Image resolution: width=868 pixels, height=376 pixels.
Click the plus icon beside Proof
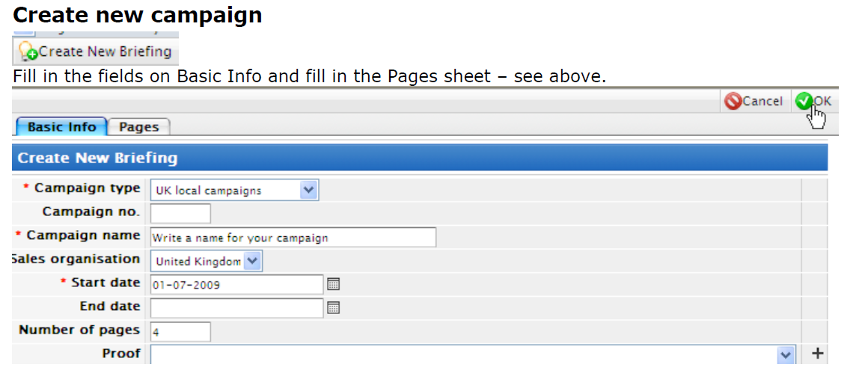click(x=818, y=354)
